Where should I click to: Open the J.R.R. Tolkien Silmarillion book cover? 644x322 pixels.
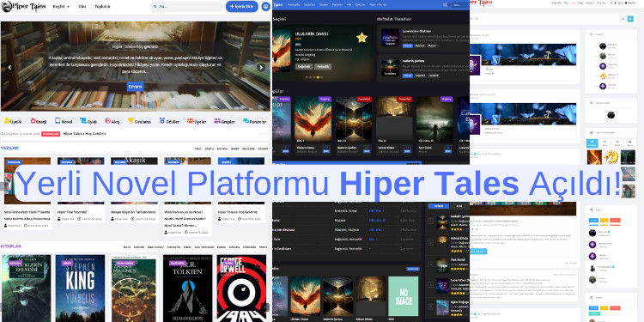pyautogui.click(x=188, y=289)
